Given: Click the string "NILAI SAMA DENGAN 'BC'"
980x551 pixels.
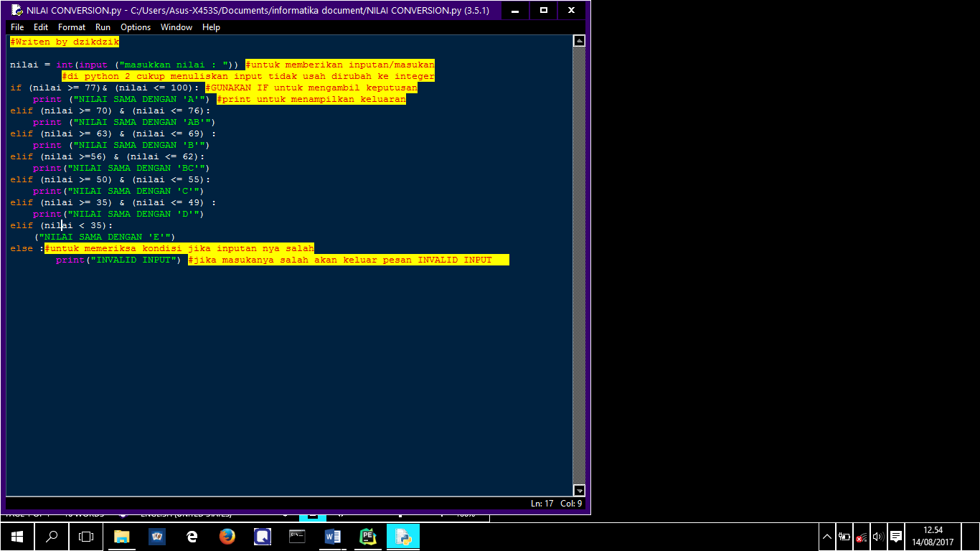Looking at the screenshot, I should [x=136, y=168].
